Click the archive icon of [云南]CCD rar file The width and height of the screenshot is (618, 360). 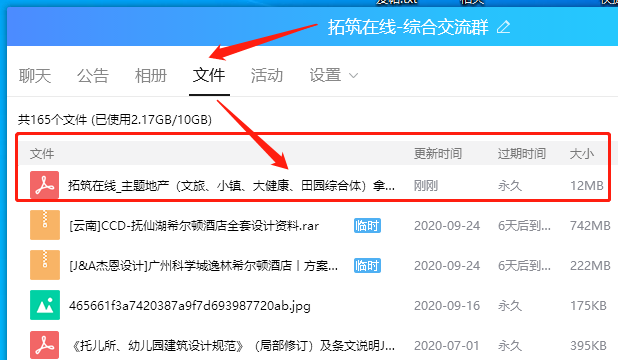click(45, 225)
